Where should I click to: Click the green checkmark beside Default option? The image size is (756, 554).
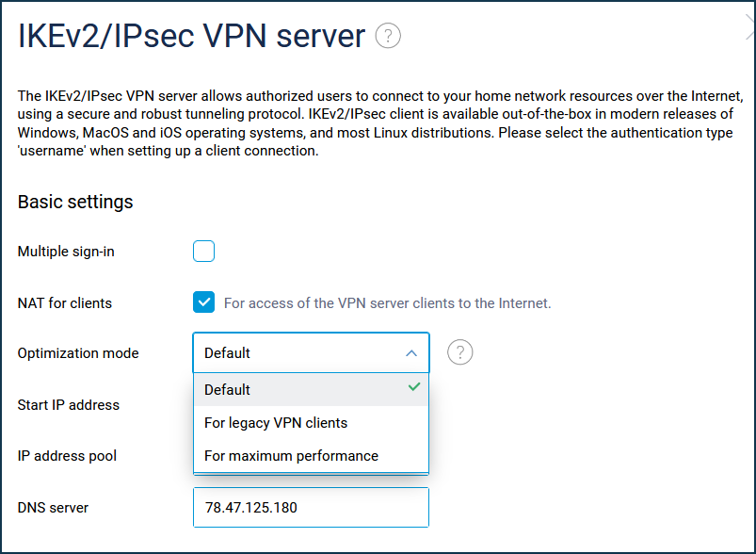coord(413,387)
